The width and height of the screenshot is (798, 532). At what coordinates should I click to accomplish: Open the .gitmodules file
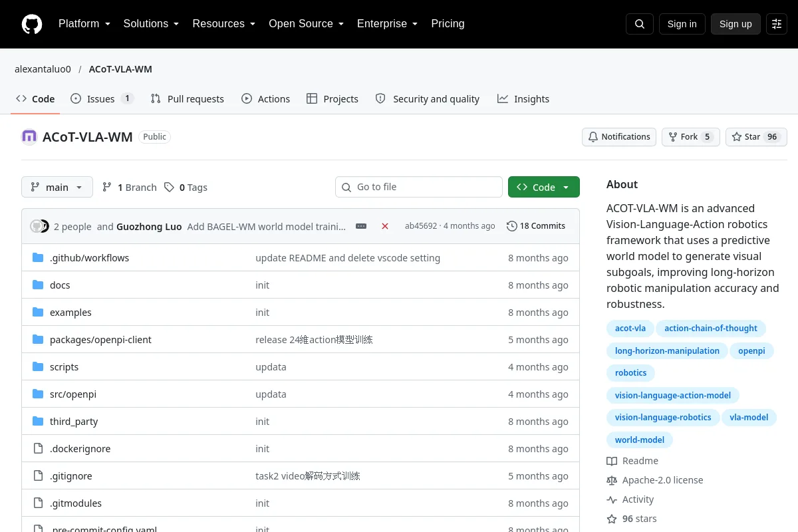point(76,503)
